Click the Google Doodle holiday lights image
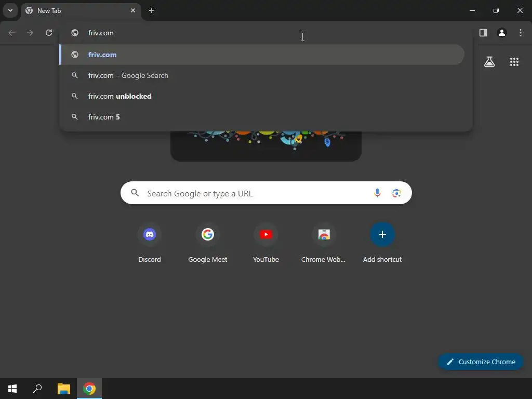Viewport: 532px width, 399px height. [x=266, y=146]
